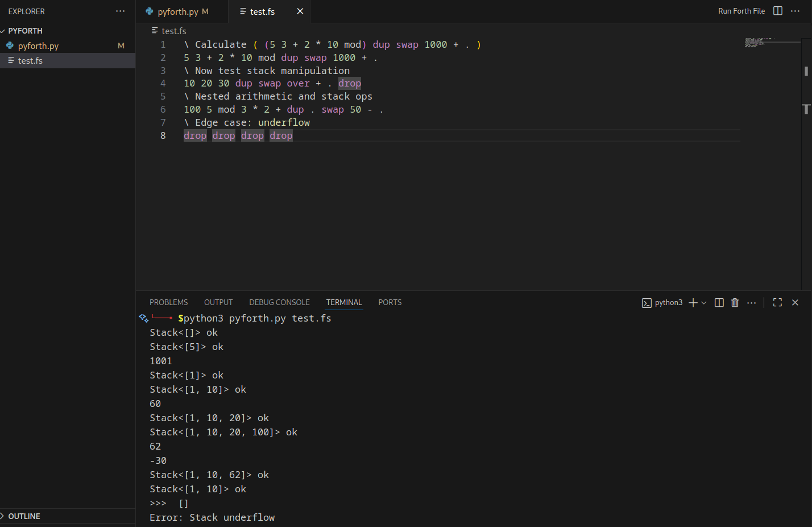Open the launch profile dropdown arrow
Image resolution: width=812 pixels, height=527 pixels.
704,303
